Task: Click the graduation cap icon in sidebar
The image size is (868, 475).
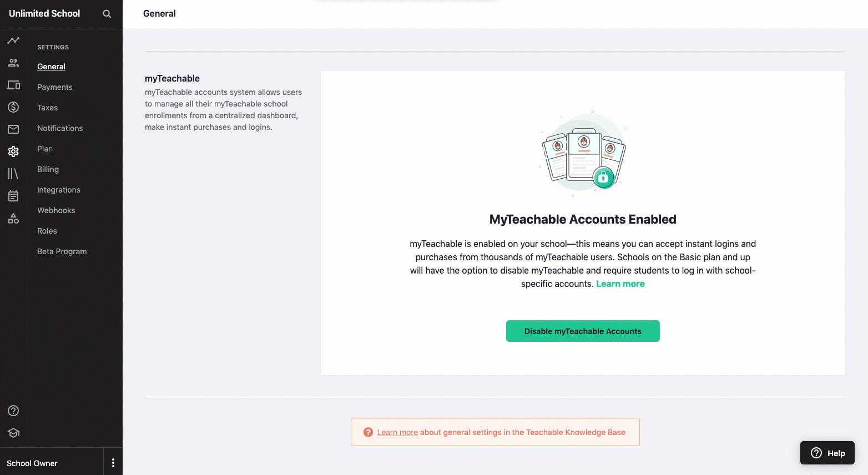Action: 13,433
